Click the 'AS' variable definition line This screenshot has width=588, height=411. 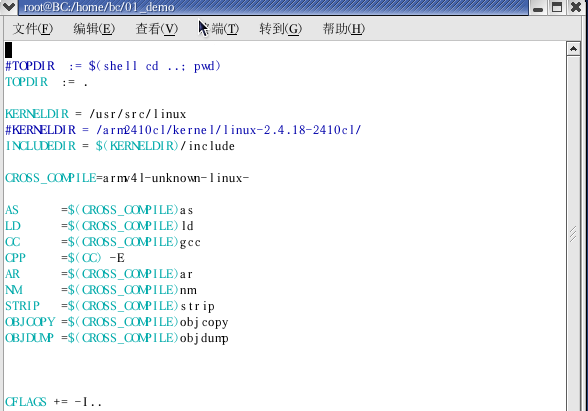point(99,210)
